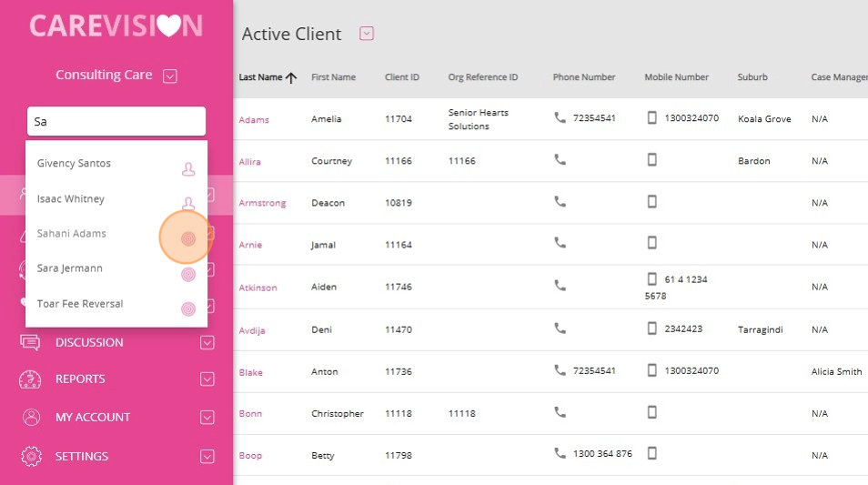
Task: Click the My Account user icon
Action: point(32,417)
